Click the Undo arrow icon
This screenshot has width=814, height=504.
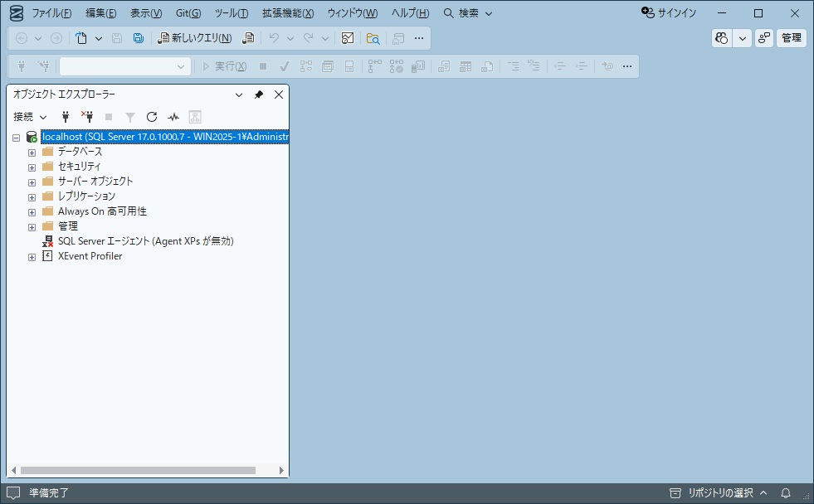tap(274, 38)
